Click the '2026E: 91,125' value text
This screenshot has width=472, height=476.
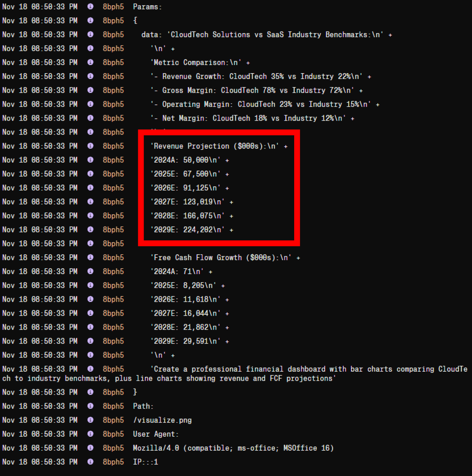[x=181, y=188]
